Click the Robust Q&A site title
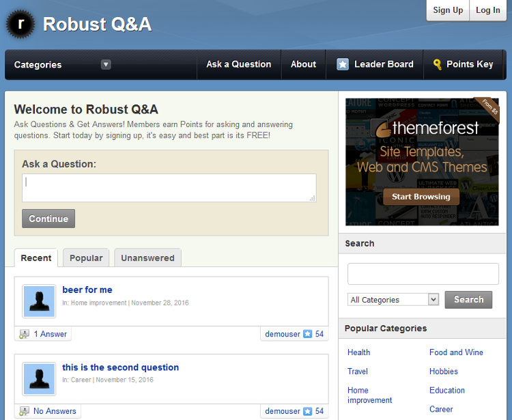Image resolution: width=512 pixels, height=420 pixels. tap(98, 24)
